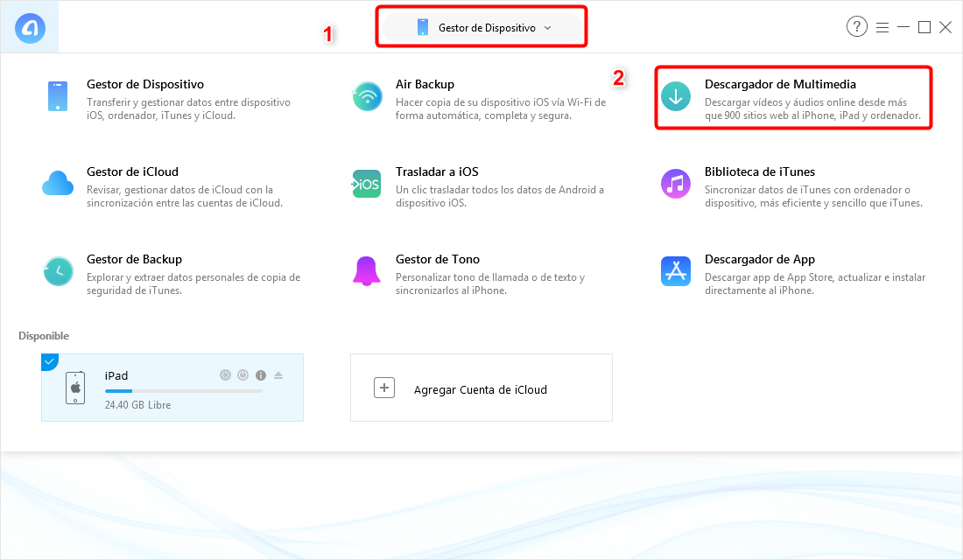Screen dimensions: 963x560
Task: Click Agregar Cuenta de iCloud button
Action: pyautogui.click(x=481, y=388)
